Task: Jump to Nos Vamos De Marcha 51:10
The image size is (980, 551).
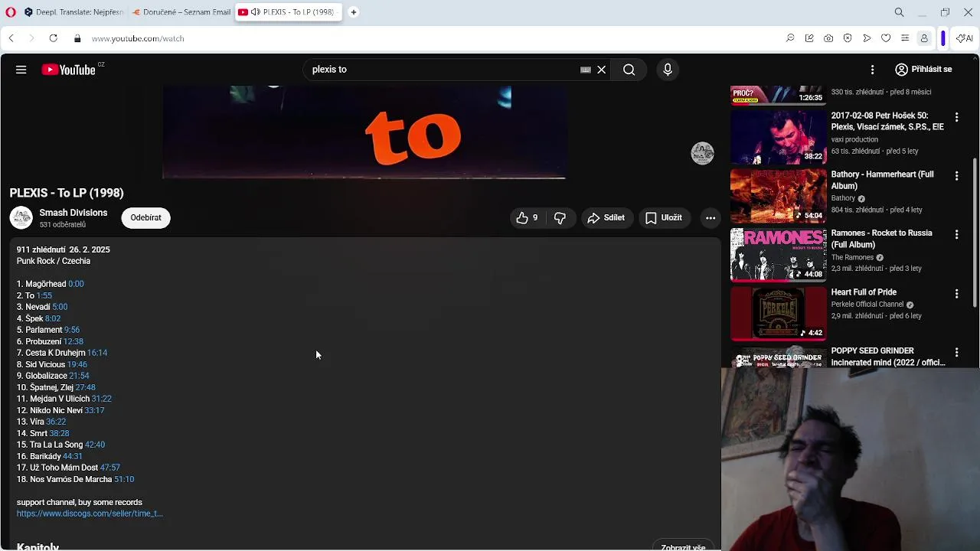Action: [x=124, y=479]
